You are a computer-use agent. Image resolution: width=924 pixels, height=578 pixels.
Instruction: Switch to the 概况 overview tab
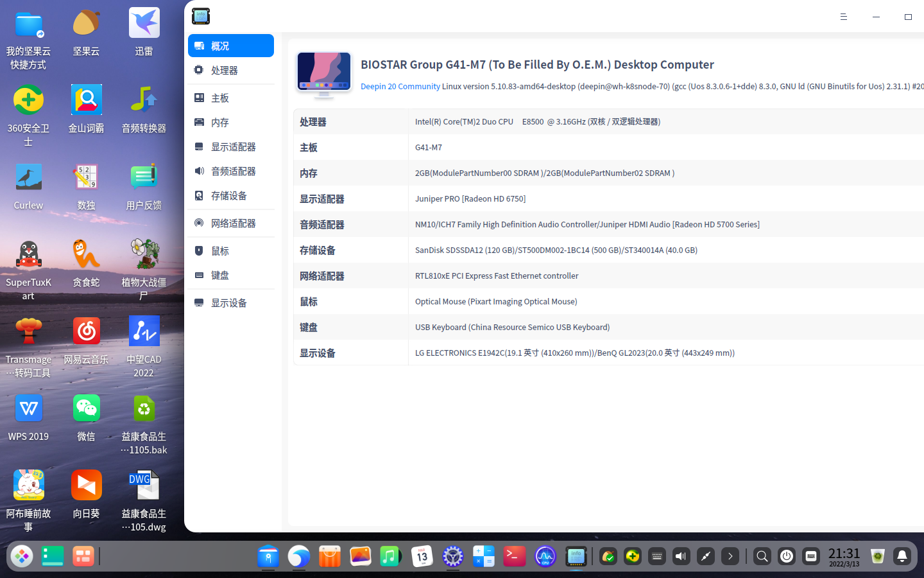click(x=218, y=45)
